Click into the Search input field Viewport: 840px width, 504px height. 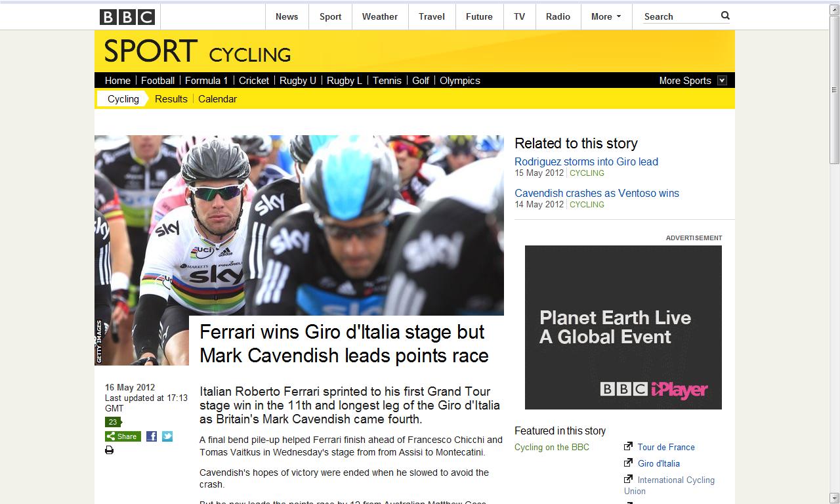click(x=679, y=17)
